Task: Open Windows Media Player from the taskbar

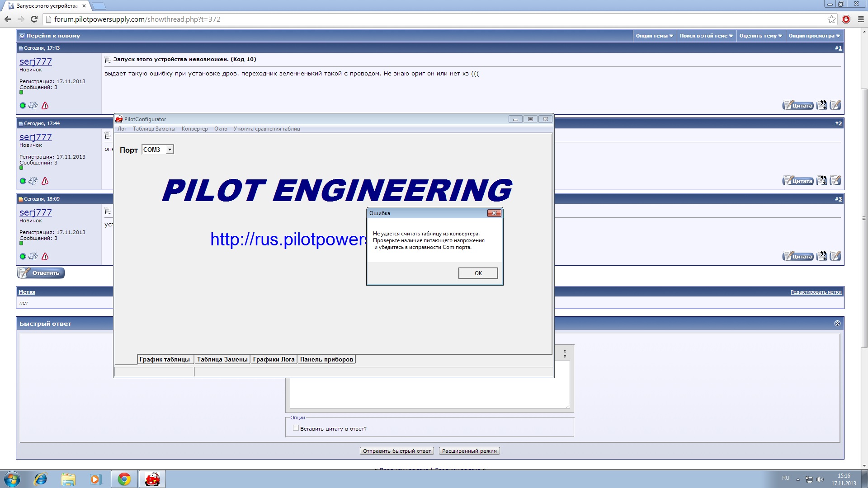Action: click(95, 479)
